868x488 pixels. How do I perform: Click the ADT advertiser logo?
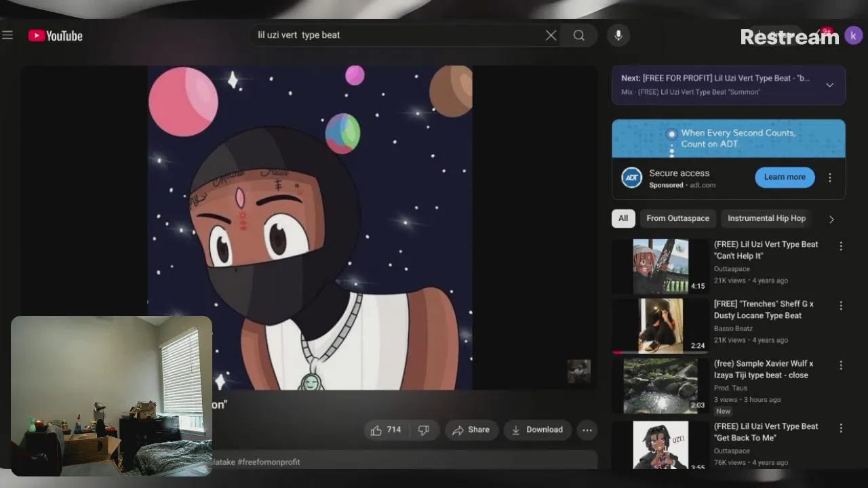(632, 178)
